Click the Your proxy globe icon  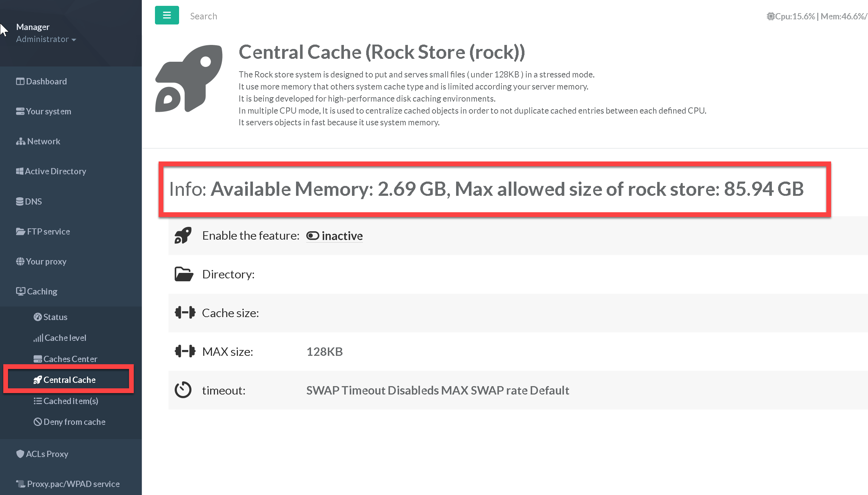click(20, 262)
